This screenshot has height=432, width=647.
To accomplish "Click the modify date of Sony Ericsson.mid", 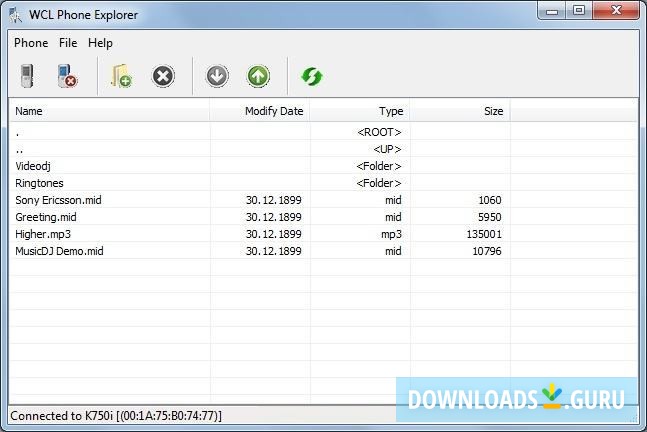I will pos(274,200).
